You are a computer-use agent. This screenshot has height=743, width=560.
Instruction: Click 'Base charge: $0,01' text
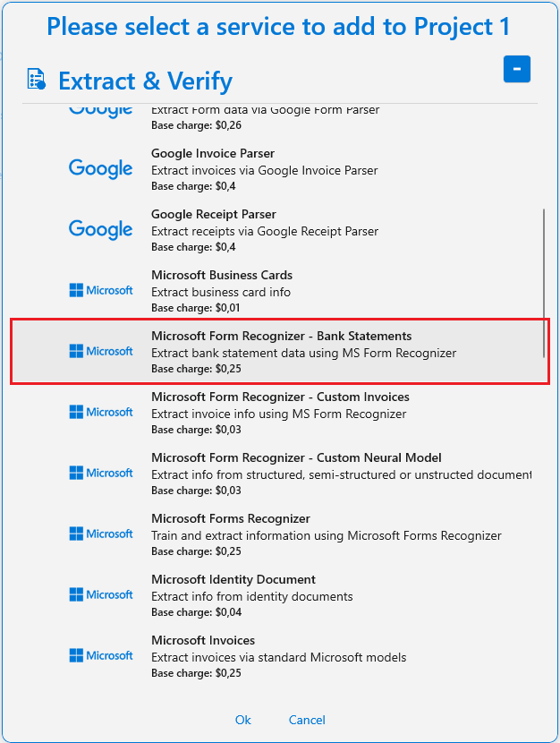coord(196,308)
